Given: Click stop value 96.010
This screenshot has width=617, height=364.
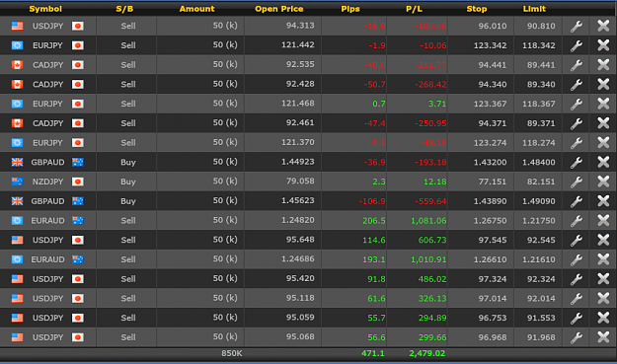Looking at the screenshot, I should pyautogui.click(x=493, y=26).
